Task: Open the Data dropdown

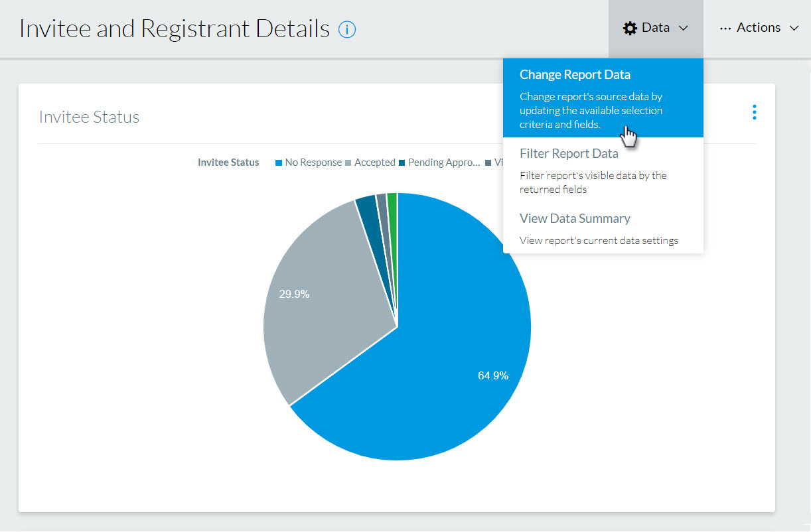Action: pyautogui.click(x=656, y=27)
